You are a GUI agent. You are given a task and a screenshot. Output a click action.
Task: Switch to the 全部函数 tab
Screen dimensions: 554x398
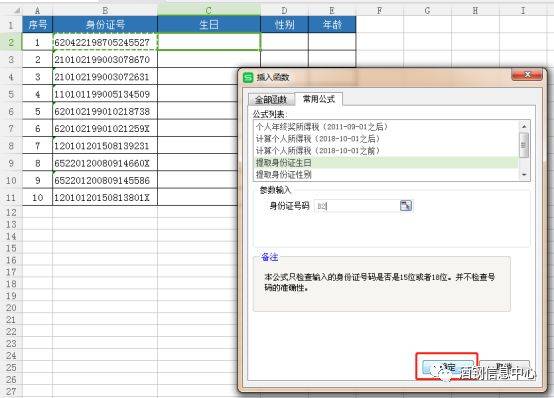pyautogui.click(x=271, y=100)
